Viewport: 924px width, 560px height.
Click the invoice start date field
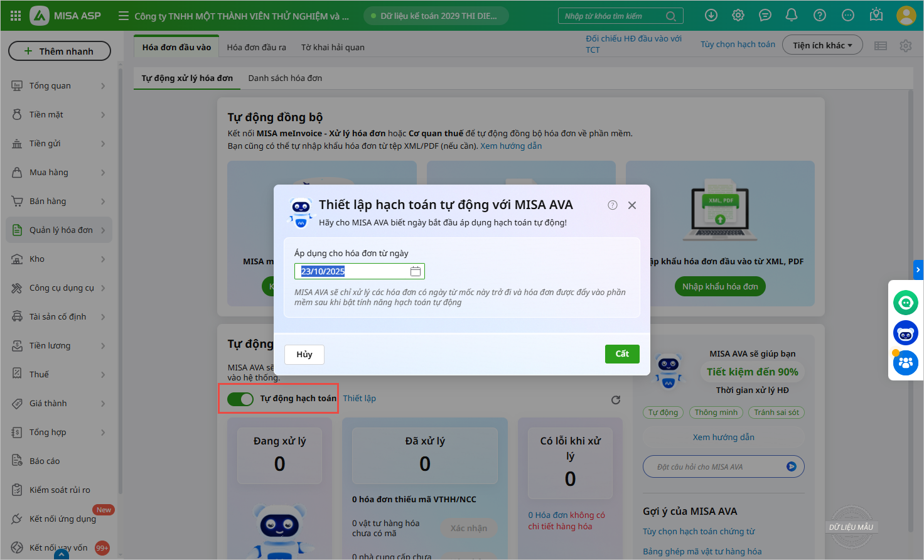point(352,271)
